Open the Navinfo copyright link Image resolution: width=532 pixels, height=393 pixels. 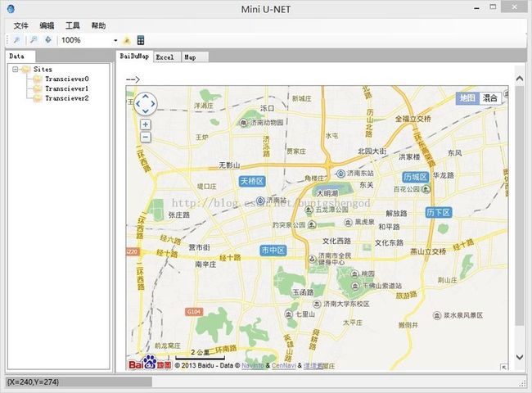coord(252,365)
